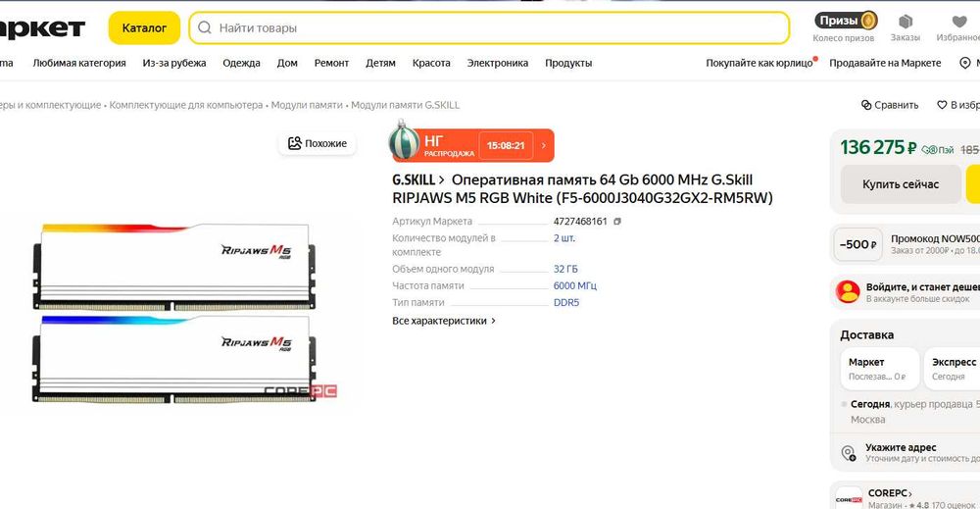This screenshot has width=980, height=509.
Task: Open the COREPC store link
Action: point(890,492)
